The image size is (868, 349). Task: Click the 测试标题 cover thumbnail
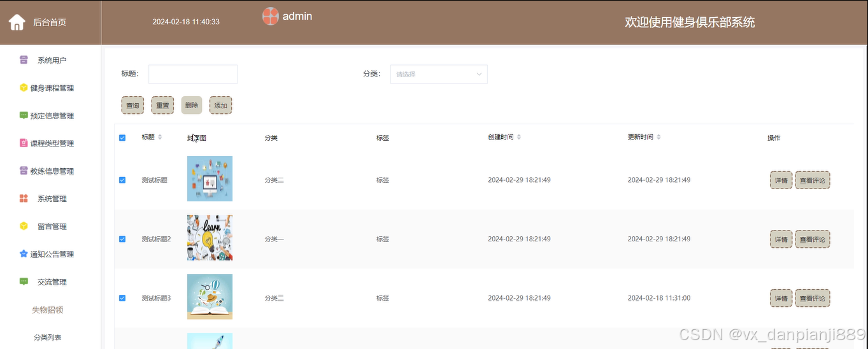(210, 178)
